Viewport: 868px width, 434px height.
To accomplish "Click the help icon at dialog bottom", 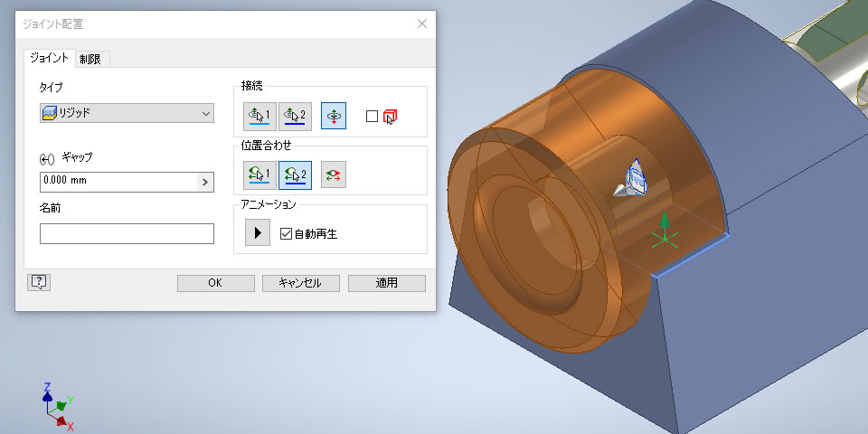I will [x=39, y=282].
